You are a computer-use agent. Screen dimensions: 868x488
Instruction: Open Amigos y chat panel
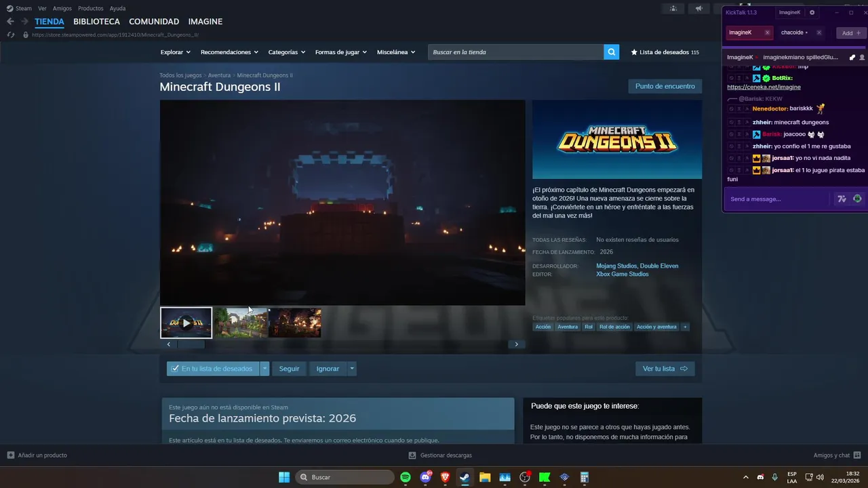click(x=837, y=455)
